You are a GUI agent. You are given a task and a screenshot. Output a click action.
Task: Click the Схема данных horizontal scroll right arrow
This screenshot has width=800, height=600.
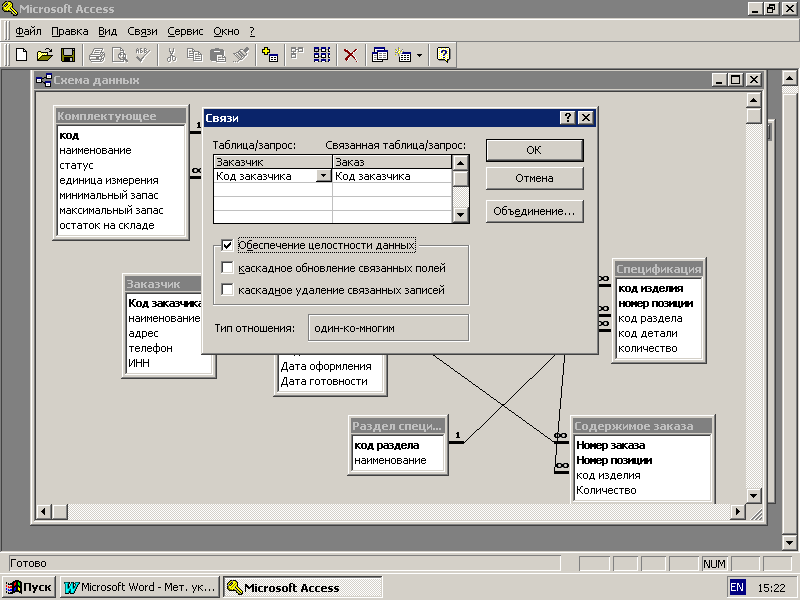tap(737, 511)
